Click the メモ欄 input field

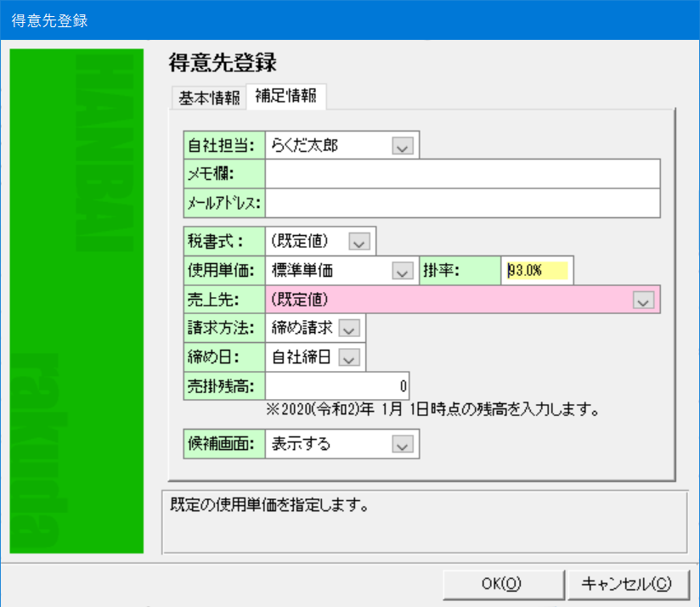click(x=462, y=174)
